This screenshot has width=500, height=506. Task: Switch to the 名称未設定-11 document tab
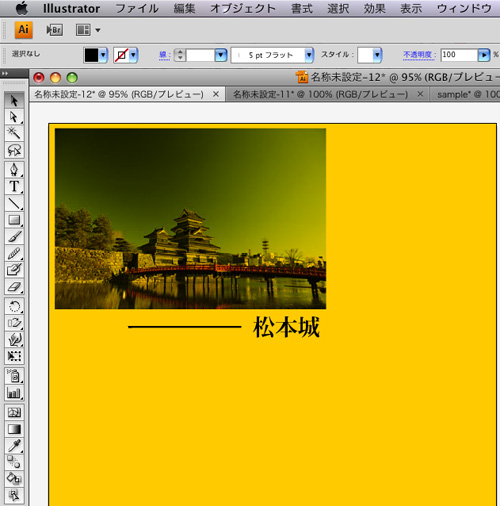(320, 94)
